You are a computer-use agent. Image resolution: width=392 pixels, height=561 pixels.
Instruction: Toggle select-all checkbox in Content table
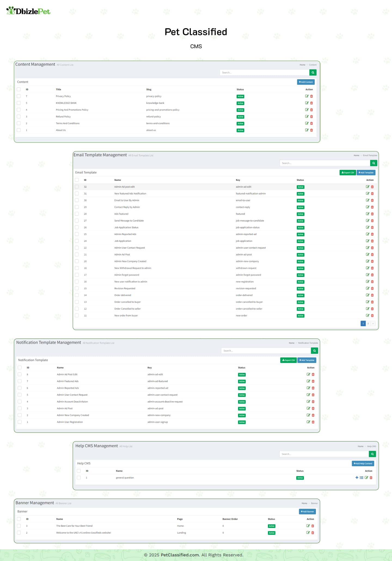[x=19, y=89]
